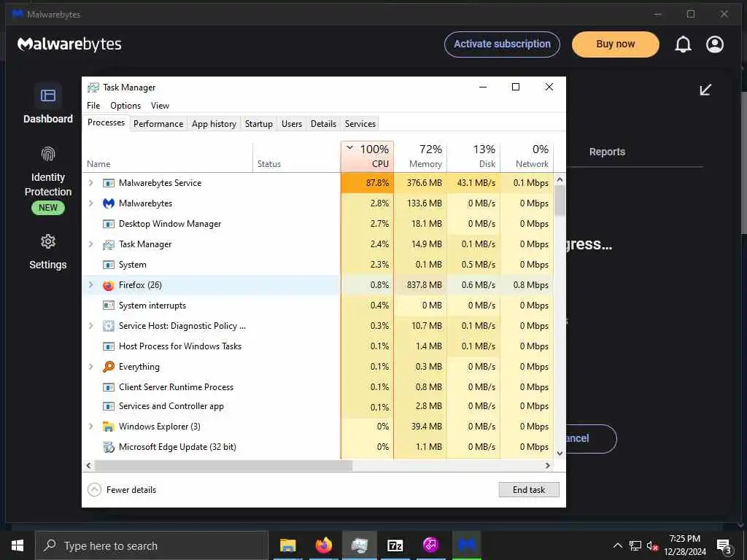This screenshot has height=560, width=747.
Task: Click Host Process for Windows Tasks icon
Action: point(109,346)
